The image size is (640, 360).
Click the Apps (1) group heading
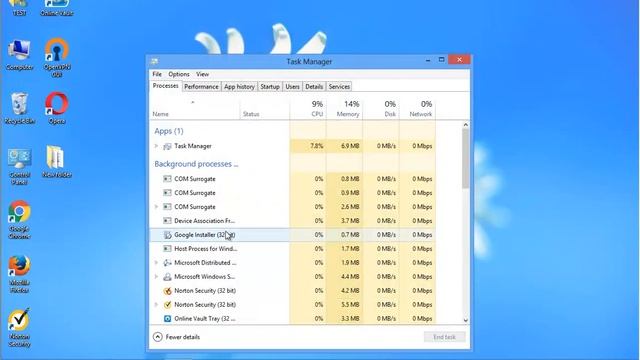(x=169, y=131)
